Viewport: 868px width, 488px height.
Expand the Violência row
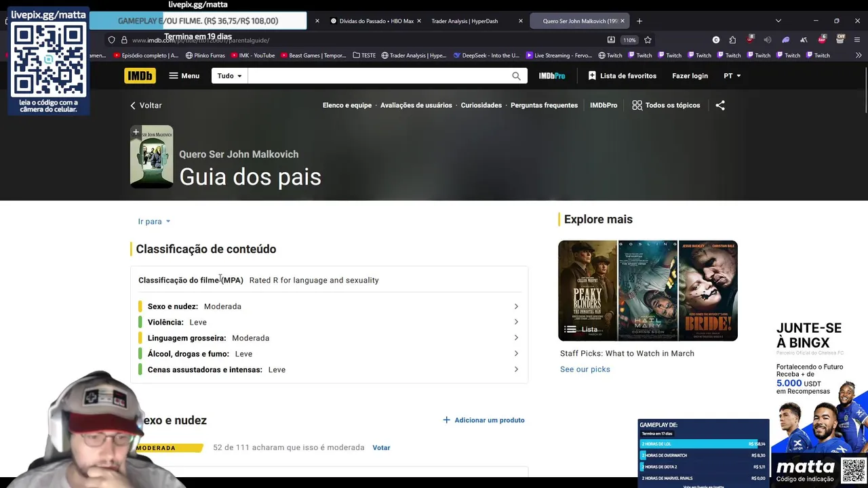(329, 322)
